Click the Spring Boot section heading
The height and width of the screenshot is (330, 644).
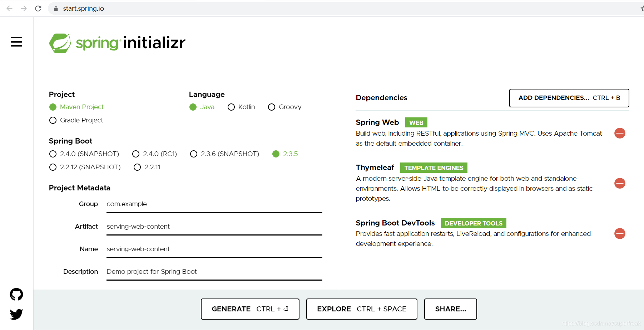click(70, 141)
